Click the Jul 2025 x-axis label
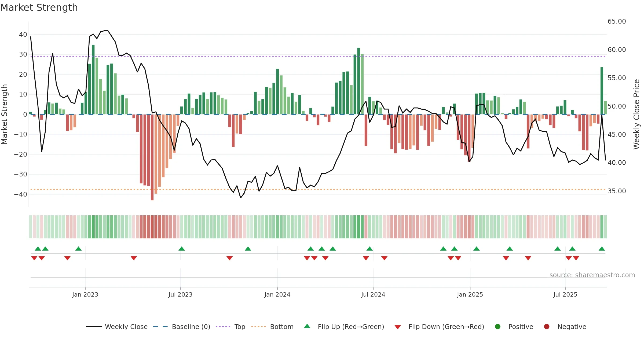This screenshot has width=644, height=362. tap(565, 294)
